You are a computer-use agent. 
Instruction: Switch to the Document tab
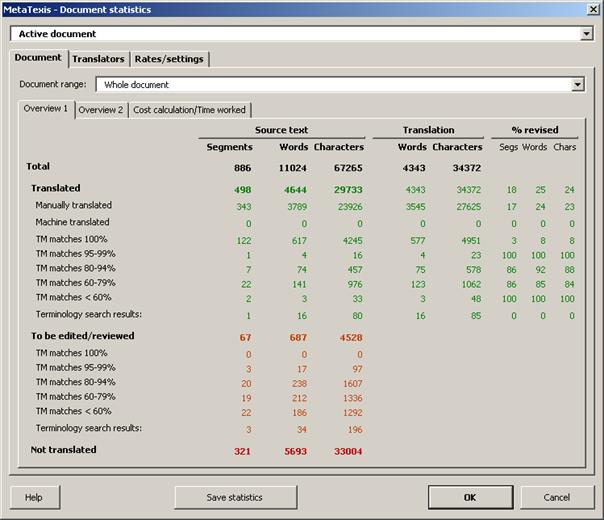click(x=38, y=58)
